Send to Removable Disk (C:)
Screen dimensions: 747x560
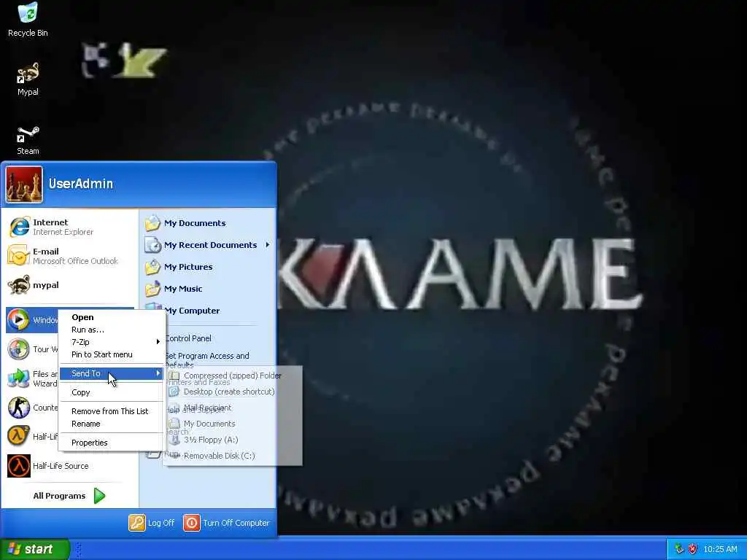coord(233,456)
